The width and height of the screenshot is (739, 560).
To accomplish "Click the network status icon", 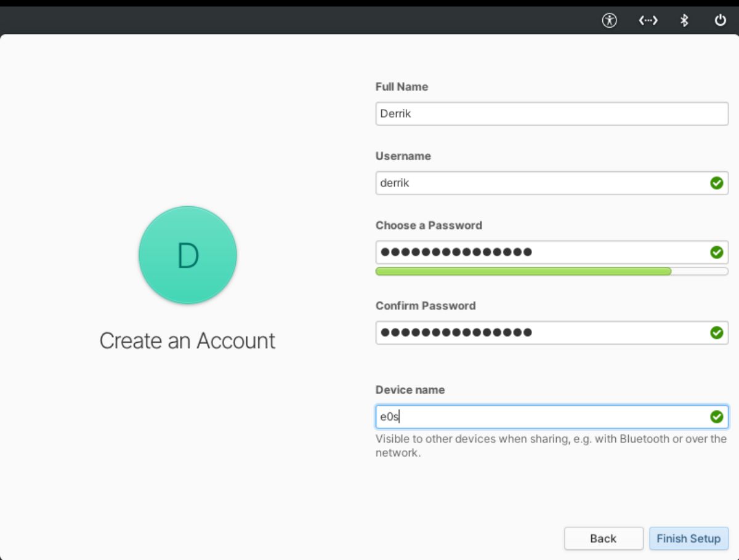I will pos(647,20).
